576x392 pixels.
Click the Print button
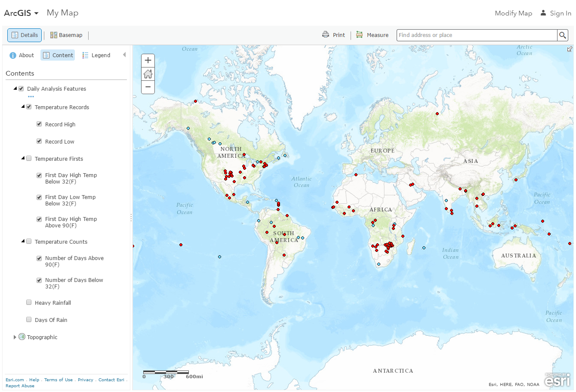coord(333,35)
